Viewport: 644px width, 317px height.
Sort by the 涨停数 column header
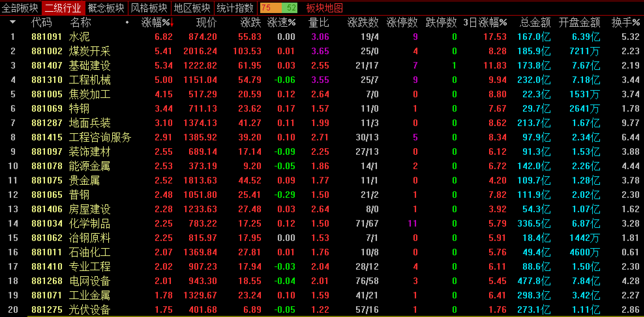point(402,23)
